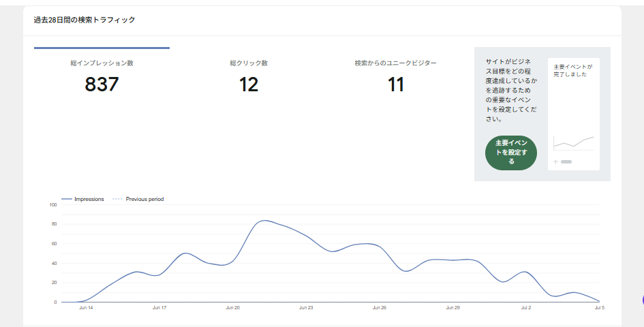Click the 40 y-axis label
Screen dimensions: 644x327
[55, 264]
